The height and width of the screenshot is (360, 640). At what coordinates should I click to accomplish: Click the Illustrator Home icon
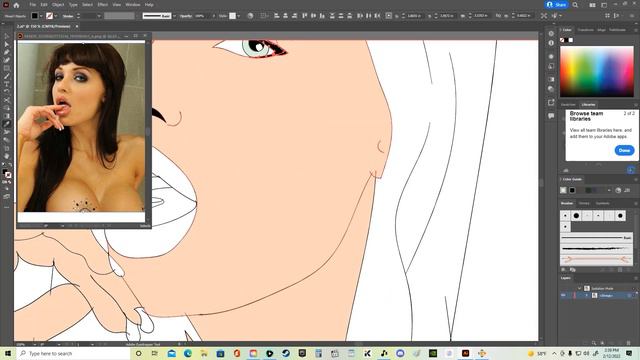pos(16,5)
